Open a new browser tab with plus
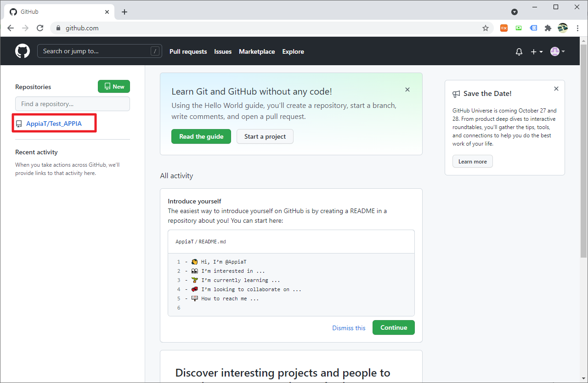The image size is (588, 383). coord(124,12)
